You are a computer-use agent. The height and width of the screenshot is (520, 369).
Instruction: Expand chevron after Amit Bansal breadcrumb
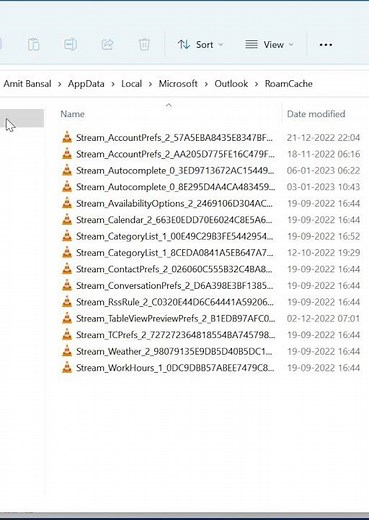(60, 84)
